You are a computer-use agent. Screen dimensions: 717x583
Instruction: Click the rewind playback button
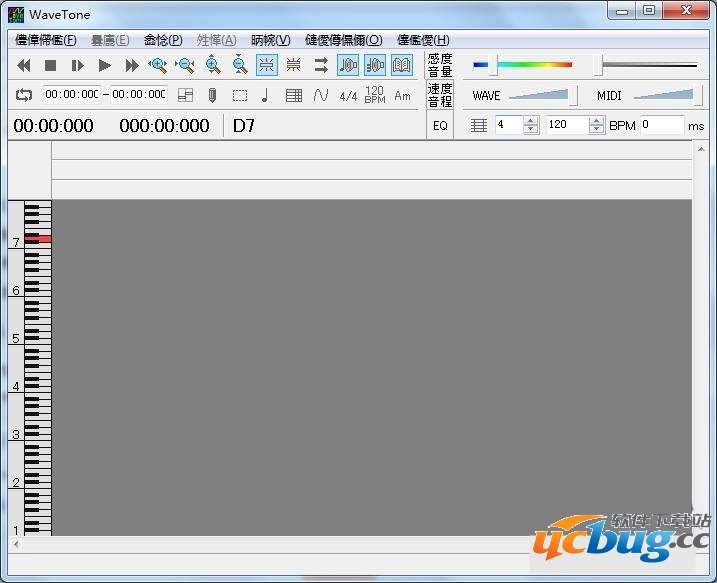point(24,66)
